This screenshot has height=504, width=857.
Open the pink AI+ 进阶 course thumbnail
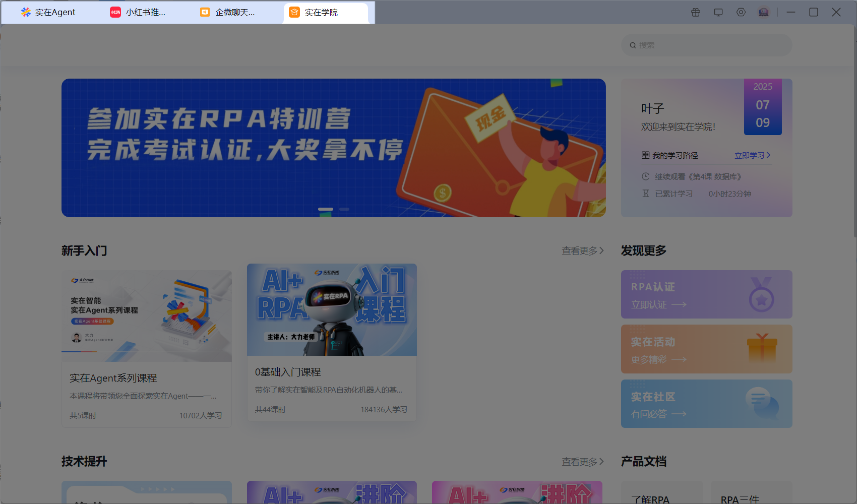pos(517,492)
